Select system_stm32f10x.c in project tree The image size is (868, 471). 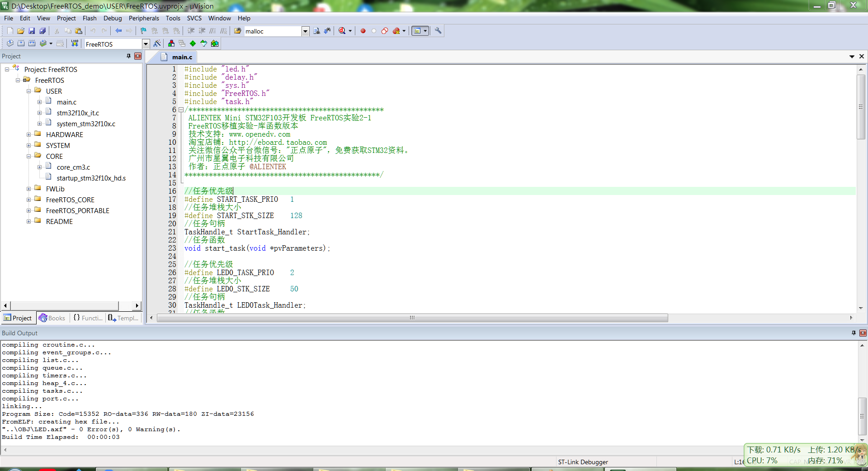pos(86,124)
